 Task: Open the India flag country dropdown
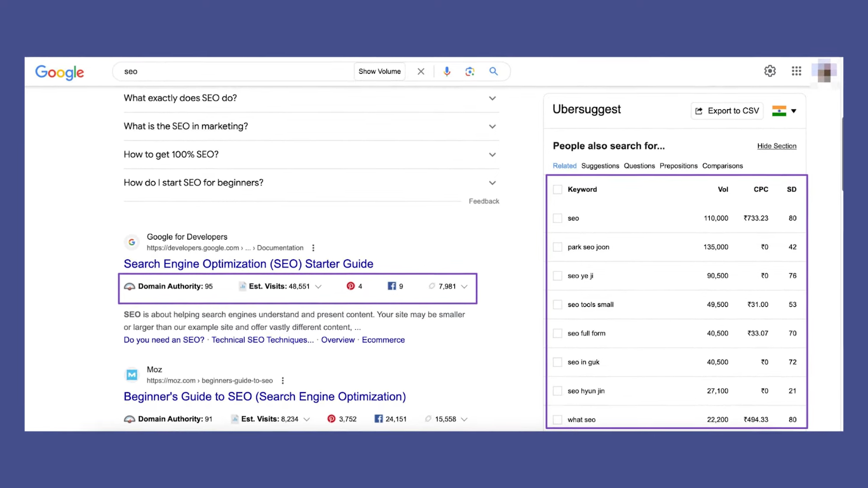coord(784,111)
